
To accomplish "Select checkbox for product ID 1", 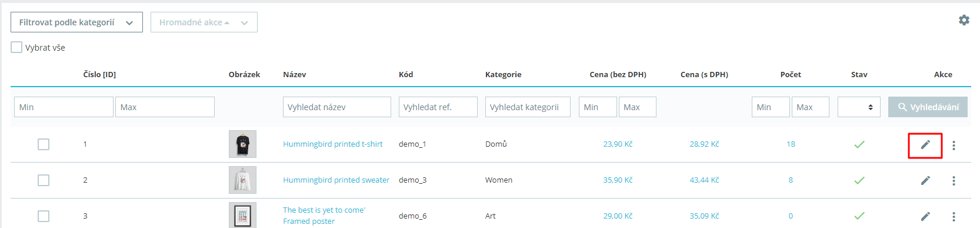I will [44, 144].
